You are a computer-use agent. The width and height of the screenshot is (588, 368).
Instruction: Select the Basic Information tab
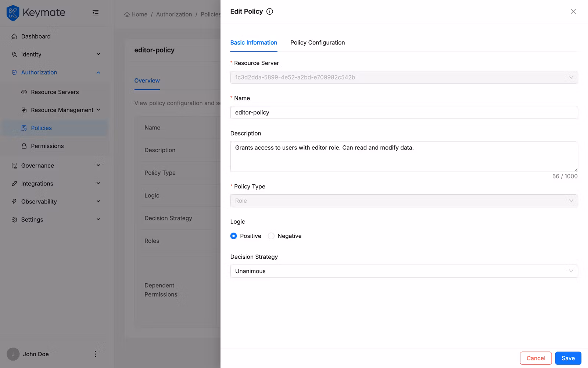(x=254, y=42)
